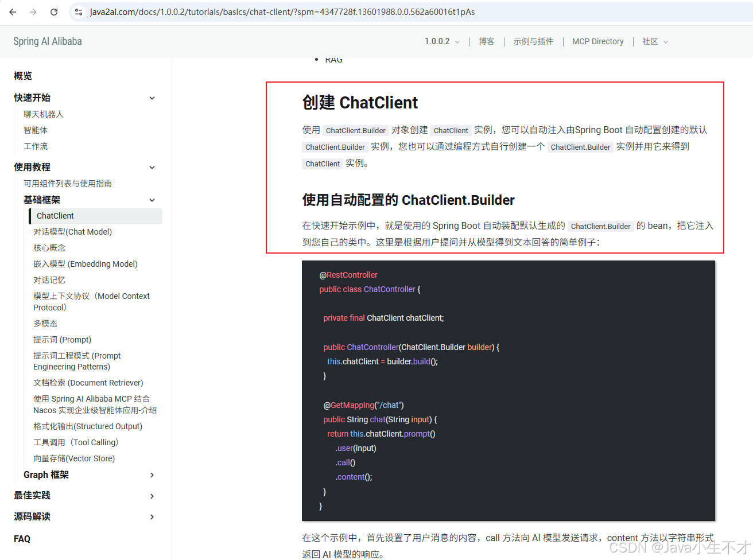Expand the 最佳实践 section chevron
The height and width of the screenshot is (560, 753).
[x=152, y=496]
